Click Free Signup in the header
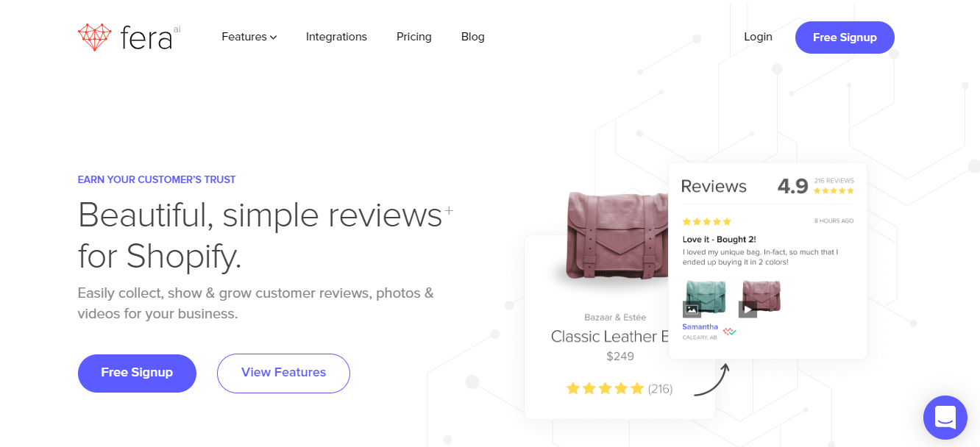980x447 pixels. (845, 37)
